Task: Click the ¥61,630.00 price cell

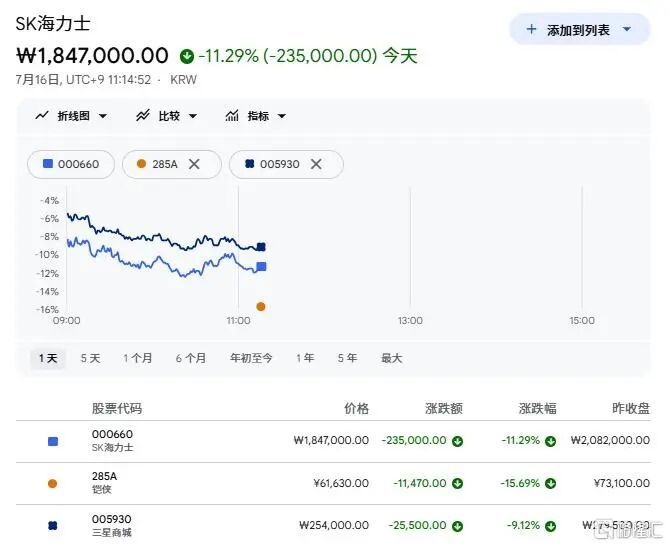Action: tap(341, 483)
